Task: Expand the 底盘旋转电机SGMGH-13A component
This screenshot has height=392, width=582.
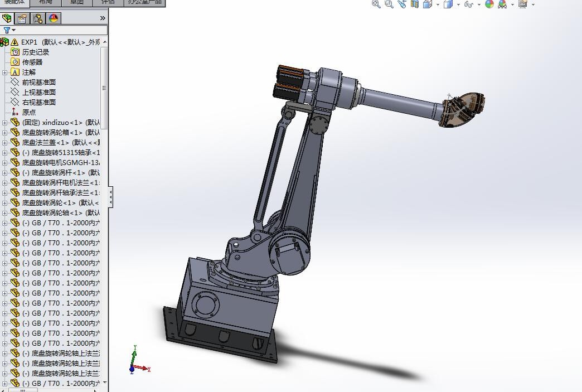Action: tap(4, 163)
